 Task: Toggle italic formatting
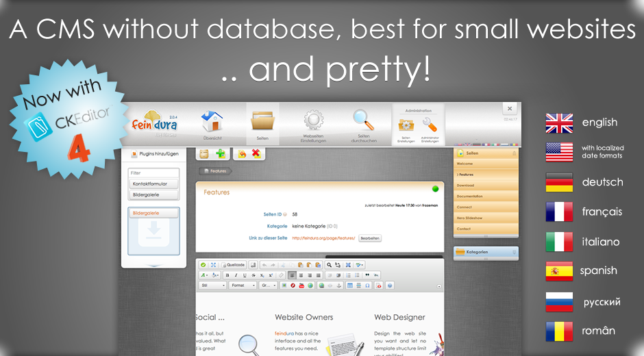coord(236,275)
